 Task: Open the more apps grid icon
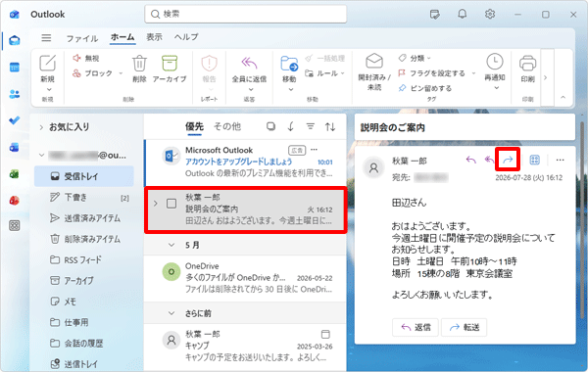(x=15, y=225)
